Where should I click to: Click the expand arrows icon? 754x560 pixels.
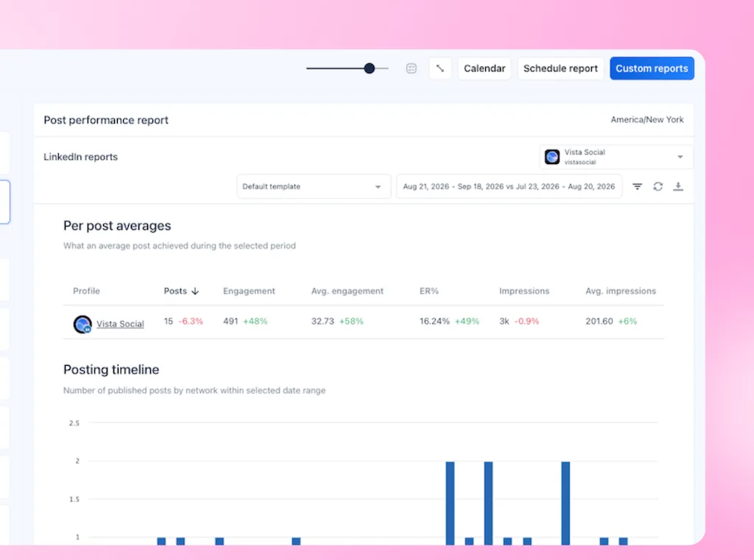click(440, 68)
